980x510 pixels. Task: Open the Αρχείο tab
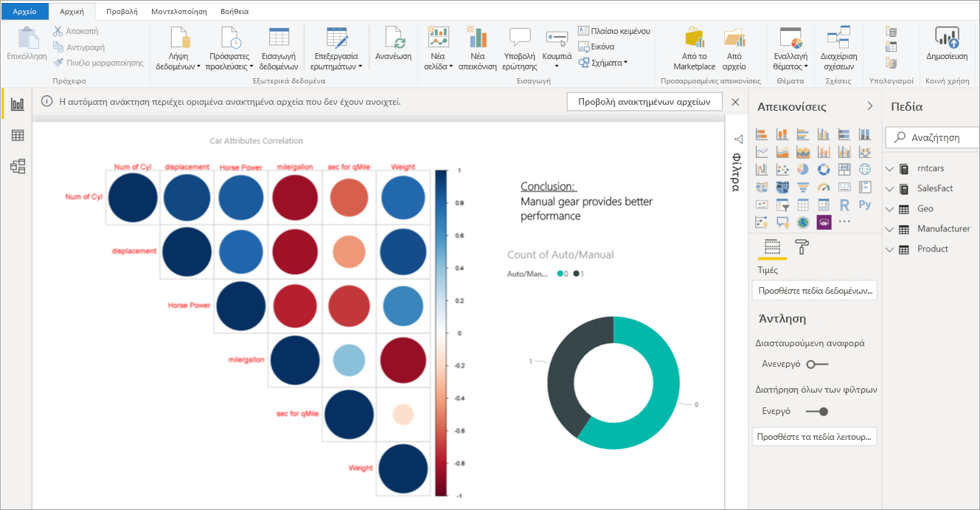[x=24, y=11]
